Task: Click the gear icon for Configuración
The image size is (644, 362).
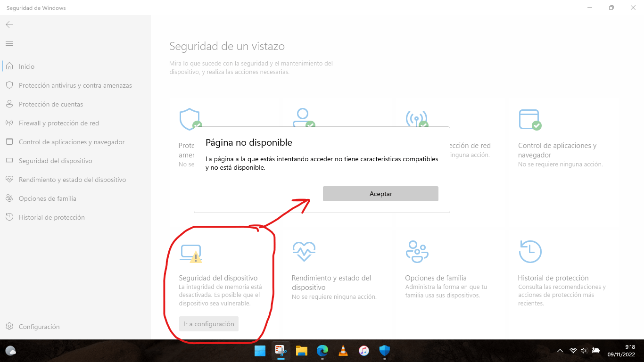Action: [x=9, y=327]
